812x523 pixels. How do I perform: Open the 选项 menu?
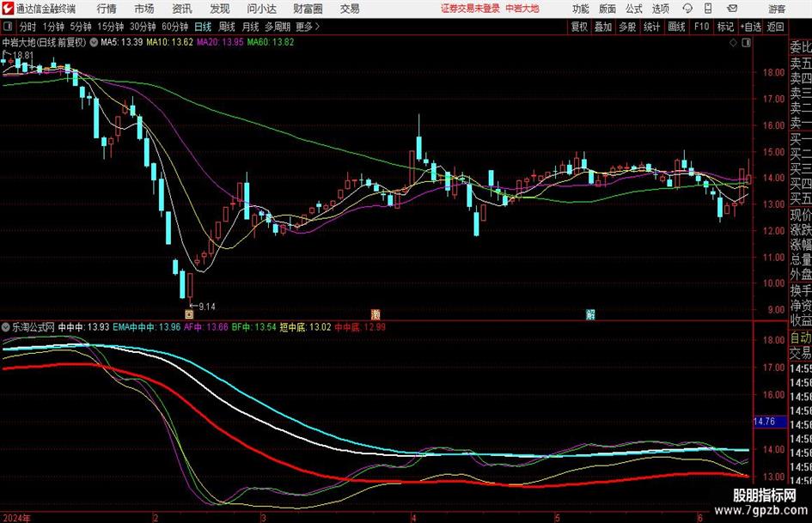[660, 9]
